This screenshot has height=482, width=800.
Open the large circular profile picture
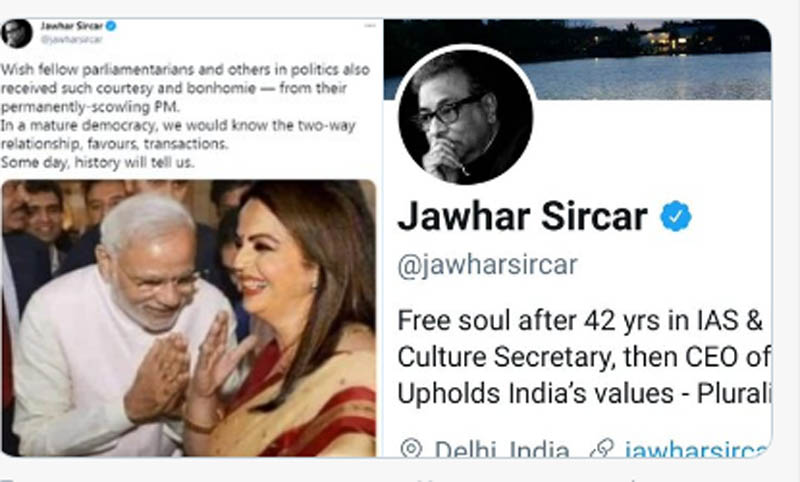tap(465, 116)
